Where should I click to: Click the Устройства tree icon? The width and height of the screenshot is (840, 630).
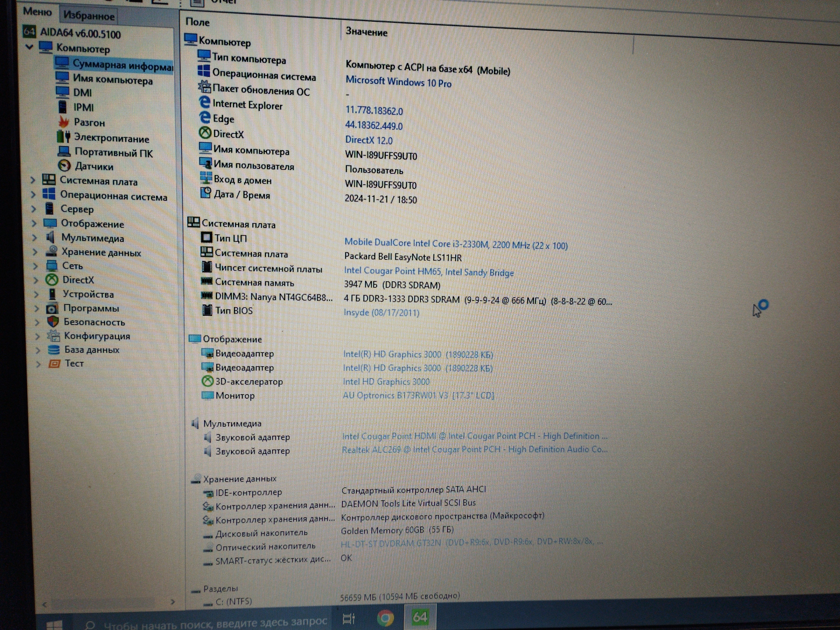point(52,294)
